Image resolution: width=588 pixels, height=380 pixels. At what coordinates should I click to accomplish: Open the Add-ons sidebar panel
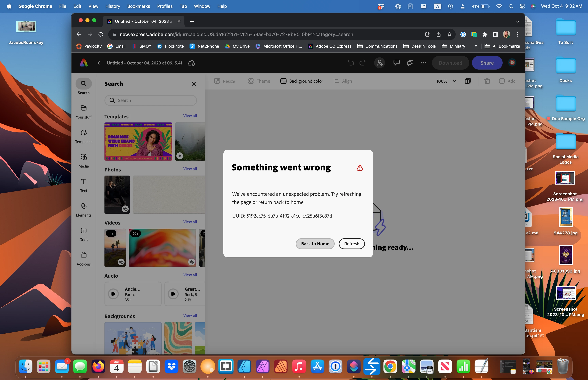pyautogui.click(x=84, y=259)
